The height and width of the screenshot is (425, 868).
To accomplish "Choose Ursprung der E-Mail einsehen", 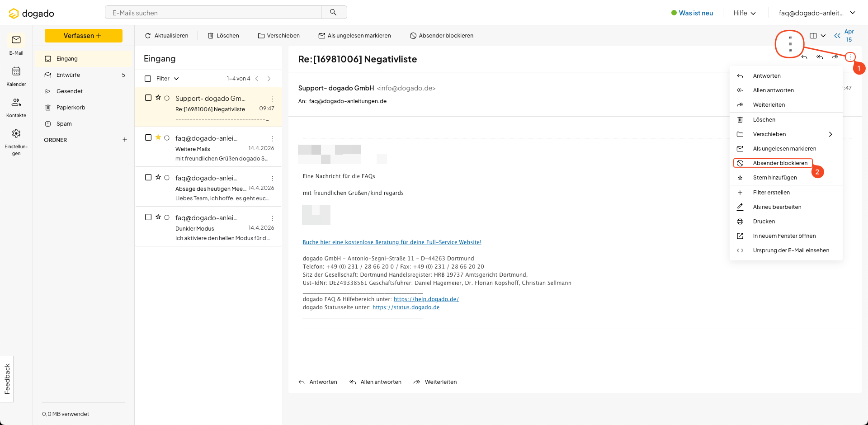I will (786, 250).
